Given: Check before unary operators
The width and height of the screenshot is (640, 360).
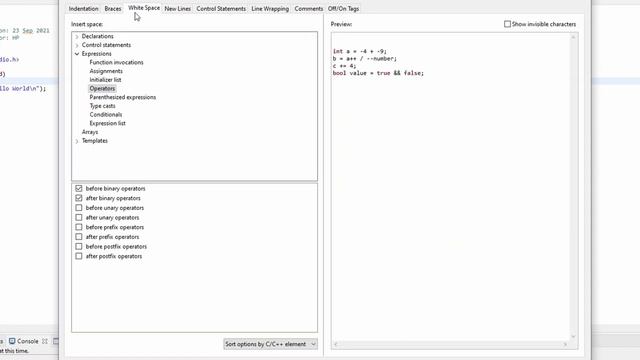Looking at the screenshot, I should 79,208.
